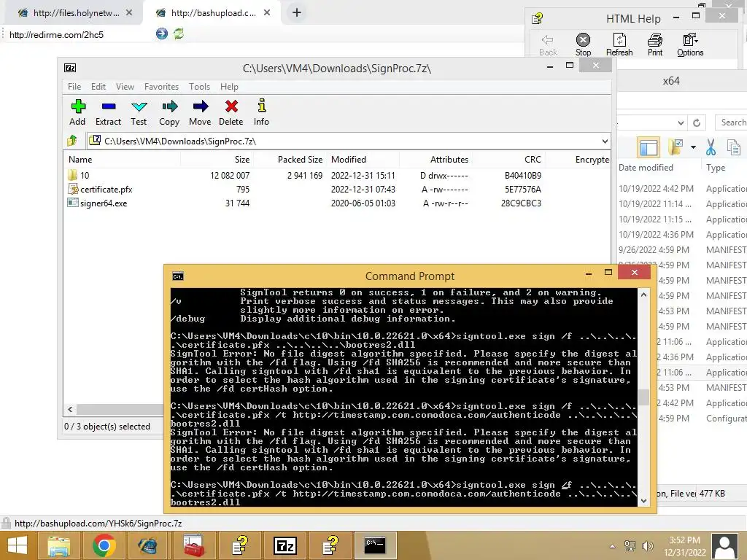747x560 pixels.
Task: Click the Extract icon in 7-Zip
Action: [108, 112]
